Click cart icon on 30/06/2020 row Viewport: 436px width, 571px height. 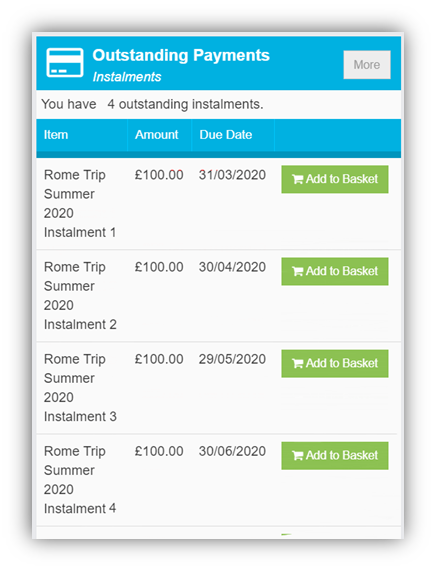click(297, 456)
